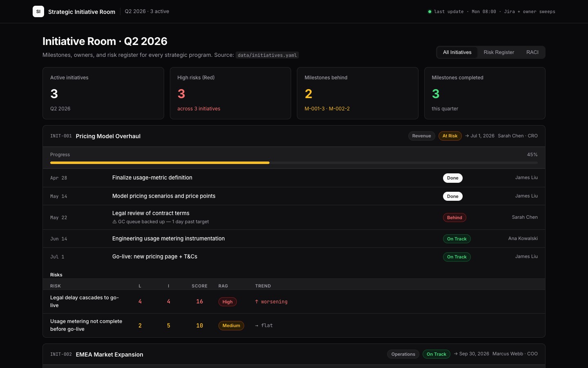Select the High risks (Red) card
588x368 pixels.
[230, 93]
